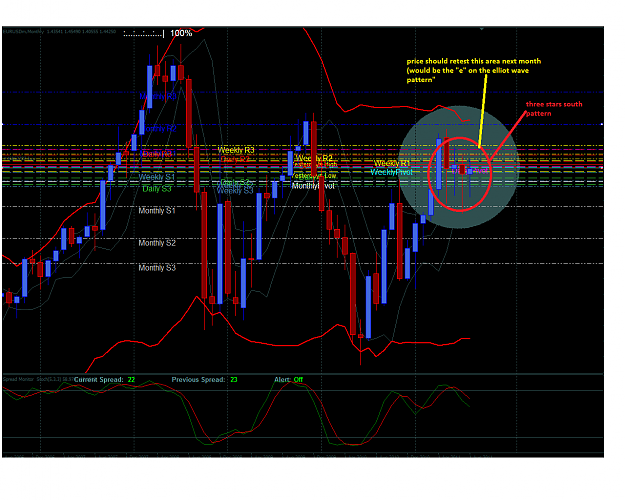Screen dimensions: 625x500
Task: Click the 100% indicator text
Action: click(x=181, y=33)
